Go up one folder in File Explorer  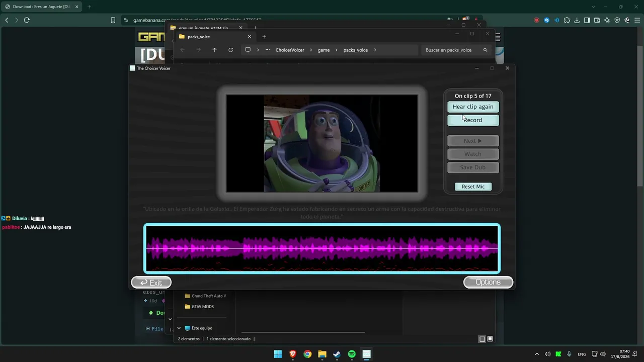(x=214, y=50)
